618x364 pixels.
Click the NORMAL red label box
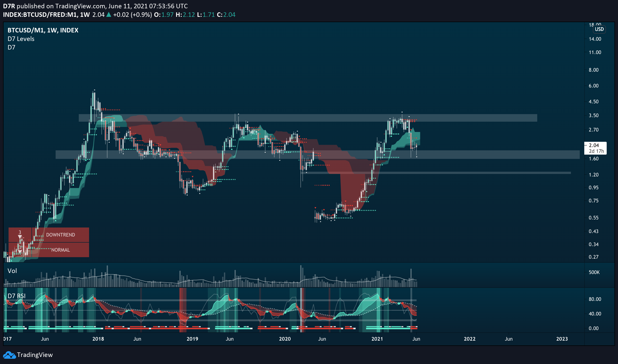click(x=60, y=250)
